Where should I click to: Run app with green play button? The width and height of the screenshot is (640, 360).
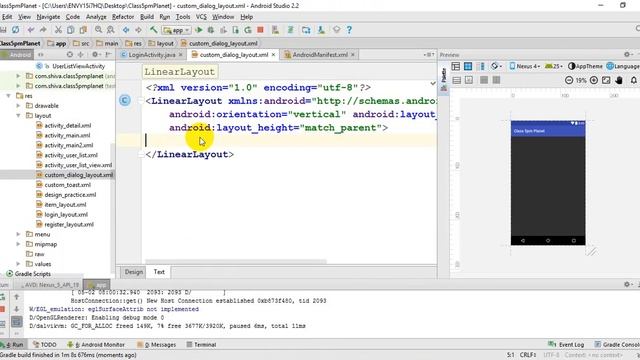coord(199,30)
